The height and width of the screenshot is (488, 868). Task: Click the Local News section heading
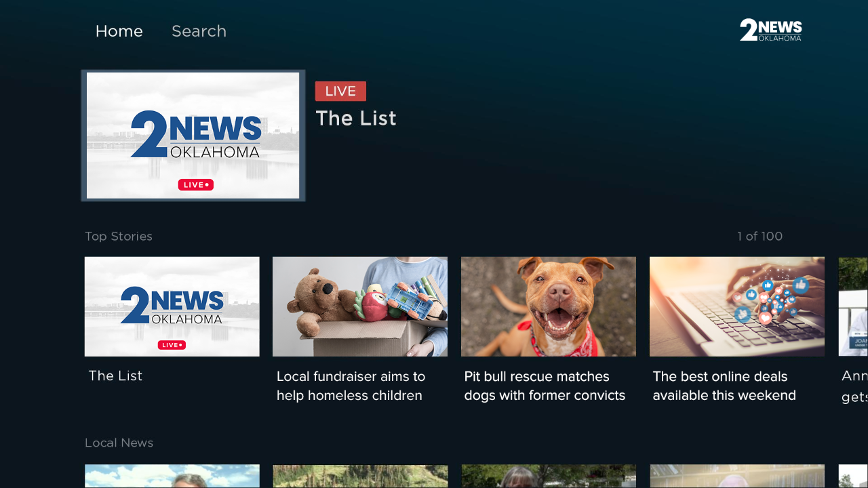tap(119, 443)
